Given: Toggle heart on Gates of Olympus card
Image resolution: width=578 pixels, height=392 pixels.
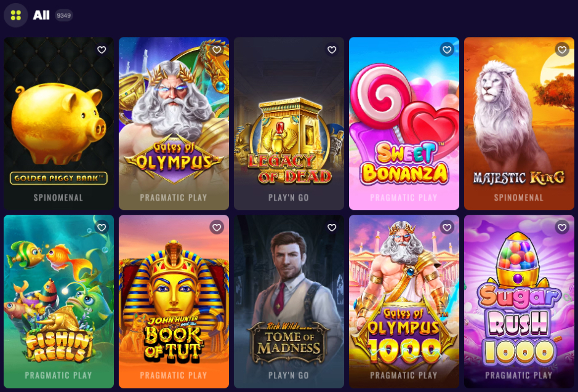Looking at the screenshot, I should coord(217,50).
